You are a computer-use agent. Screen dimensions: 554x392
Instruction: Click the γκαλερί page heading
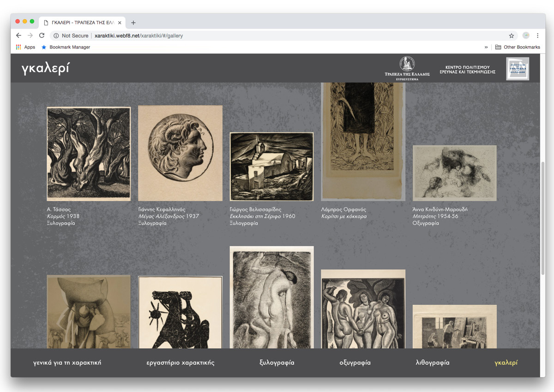[x=45, y=68]
